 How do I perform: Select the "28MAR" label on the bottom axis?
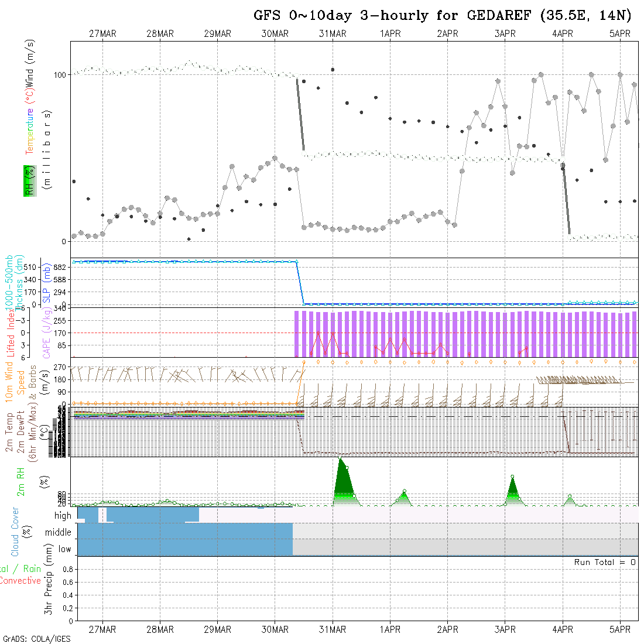tap(160, 629)
